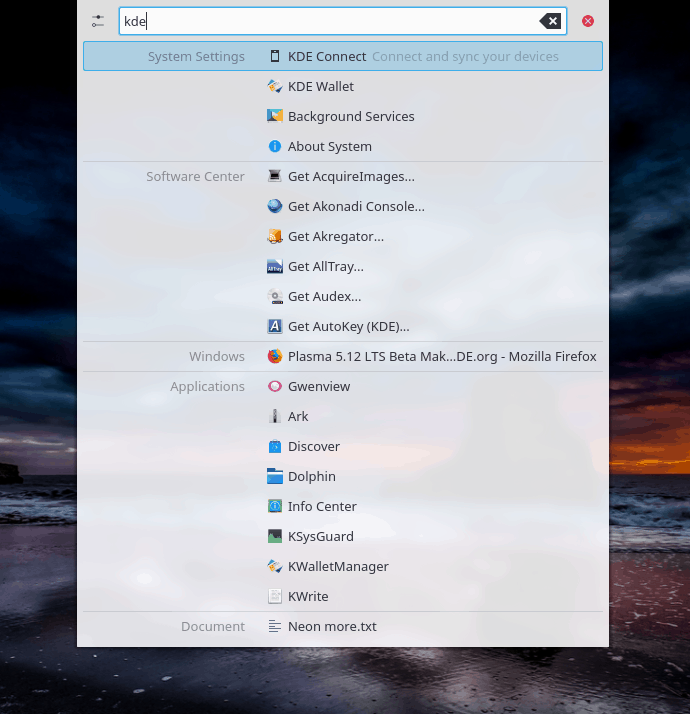Launch 'Ark' application

point(298,416)
